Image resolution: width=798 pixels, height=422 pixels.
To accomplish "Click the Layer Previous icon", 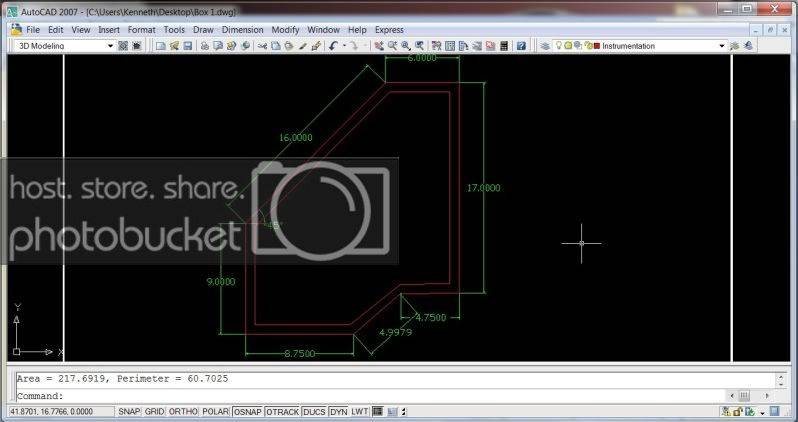I will pyautogui.click(x=748, y=46).
